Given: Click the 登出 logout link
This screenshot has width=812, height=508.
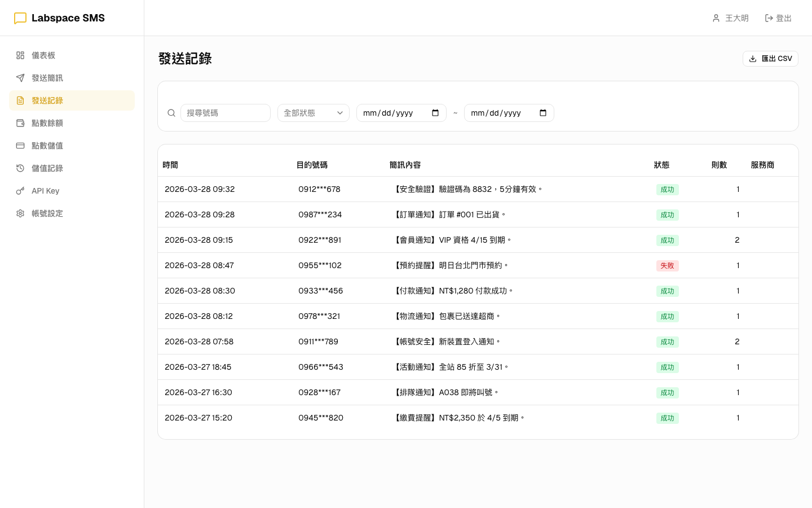Looking at the screenshot, I should pos(778,18).
